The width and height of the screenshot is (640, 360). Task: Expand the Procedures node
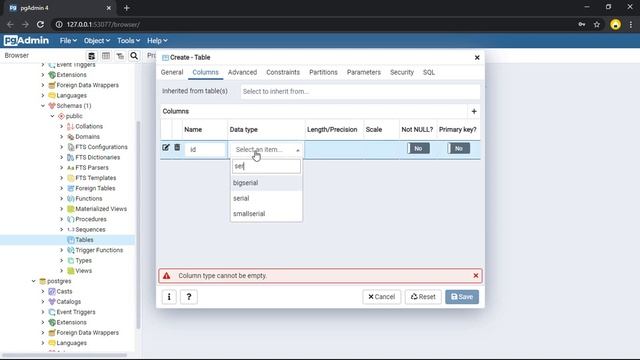pos(62,219)
